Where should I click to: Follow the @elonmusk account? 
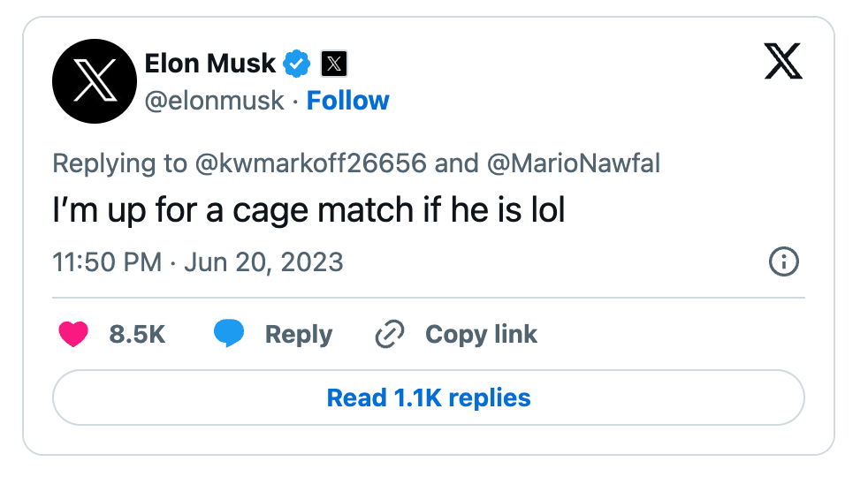(347, 101)
